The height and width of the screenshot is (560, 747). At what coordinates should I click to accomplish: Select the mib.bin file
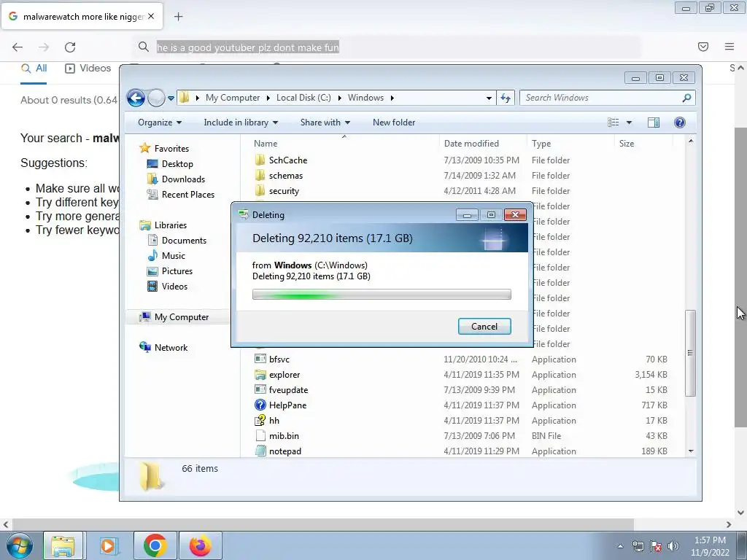click(276, 436)
